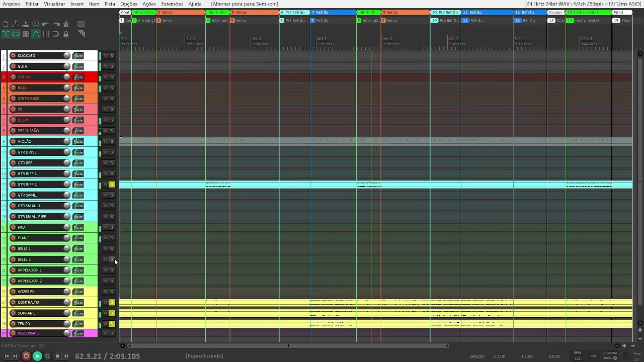Open the Pista menu
The width and height of the screenshot is (644, 362).
[110, 4]
